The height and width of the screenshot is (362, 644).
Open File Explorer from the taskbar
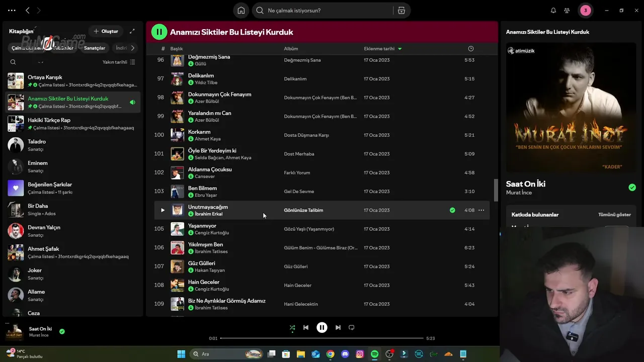click(x=301, y=354)
